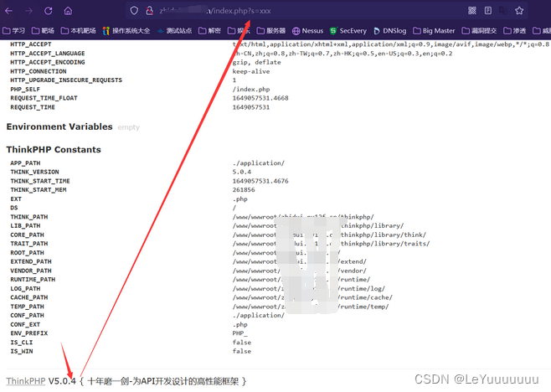Image resolution: width=551 pixels, height=392 pixels.
Task: Open the 渗透 bookmark folder
Action: [515, 31]
